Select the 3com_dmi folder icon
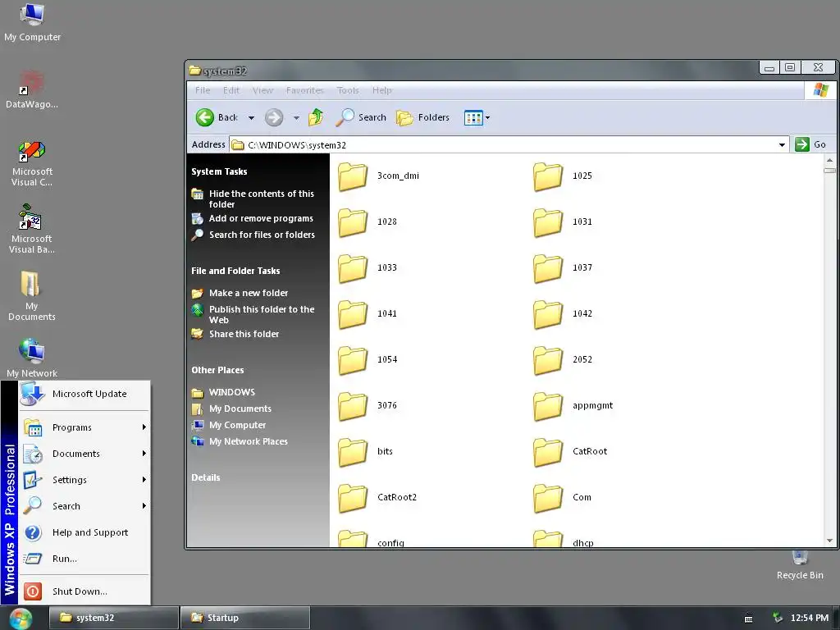This screenshot has height=630, width=840. (353, 177)
